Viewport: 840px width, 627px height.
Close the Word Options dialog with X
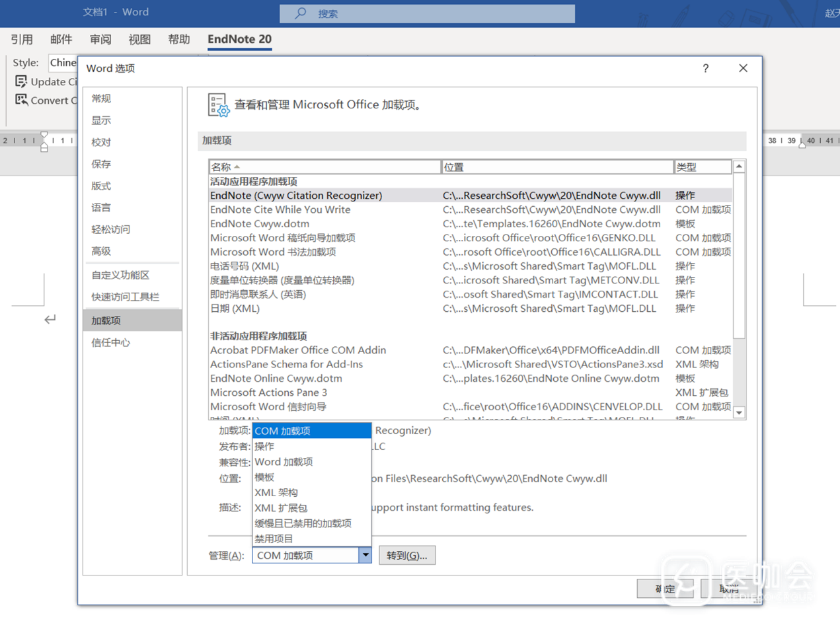(743, 69)
